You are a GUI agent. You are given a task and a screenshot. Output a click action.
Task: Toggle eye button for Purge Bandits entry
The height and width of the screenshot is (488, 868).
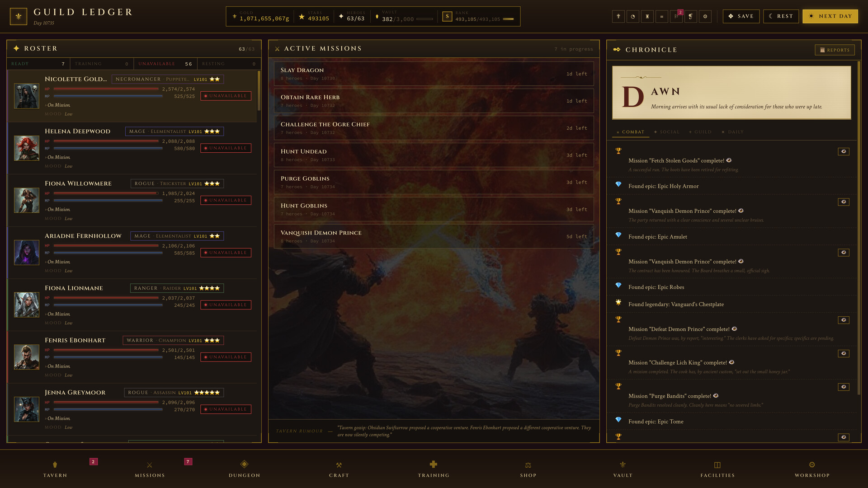[x=844, y=387]
